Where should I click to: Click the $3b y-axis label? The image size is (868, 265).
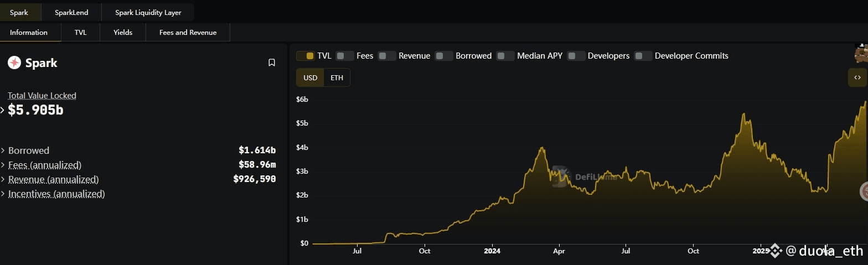[302, 172]
